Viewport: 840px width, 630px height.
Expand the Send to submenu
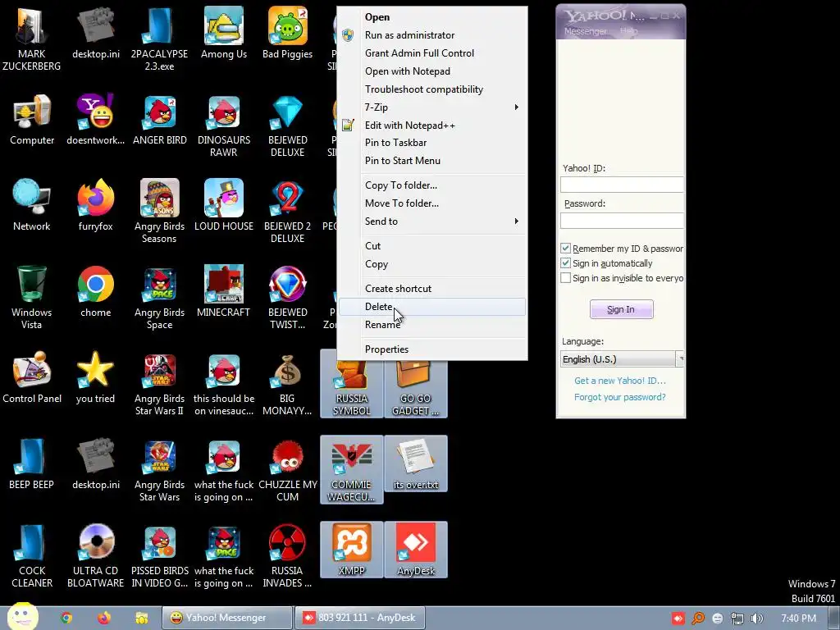pyautogui.click(x=431, y=221)
